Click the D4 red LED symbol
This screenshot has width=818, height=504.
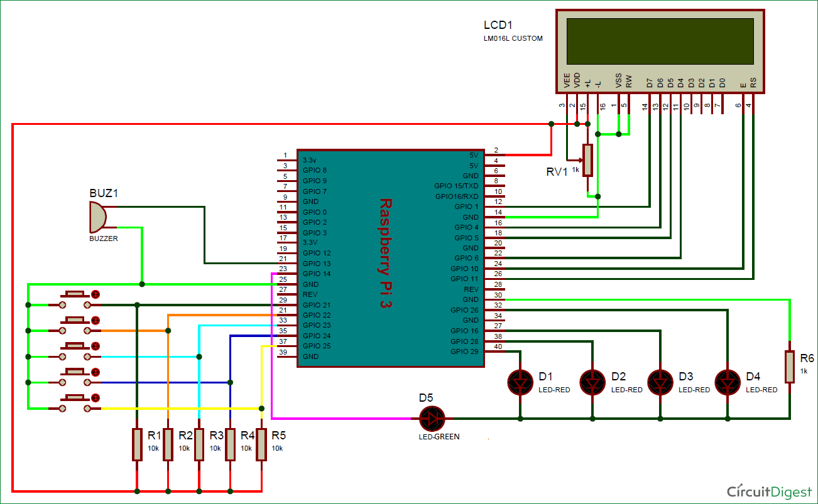(x=728, y=382)
